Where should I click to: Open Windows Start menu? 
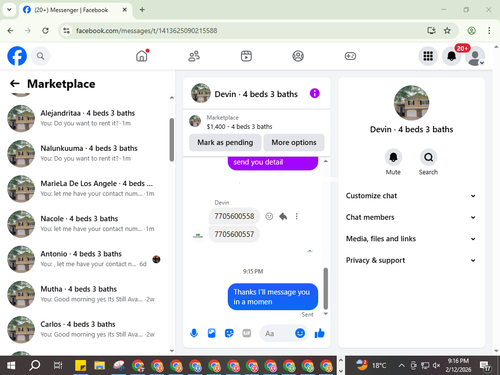[11, 366]
